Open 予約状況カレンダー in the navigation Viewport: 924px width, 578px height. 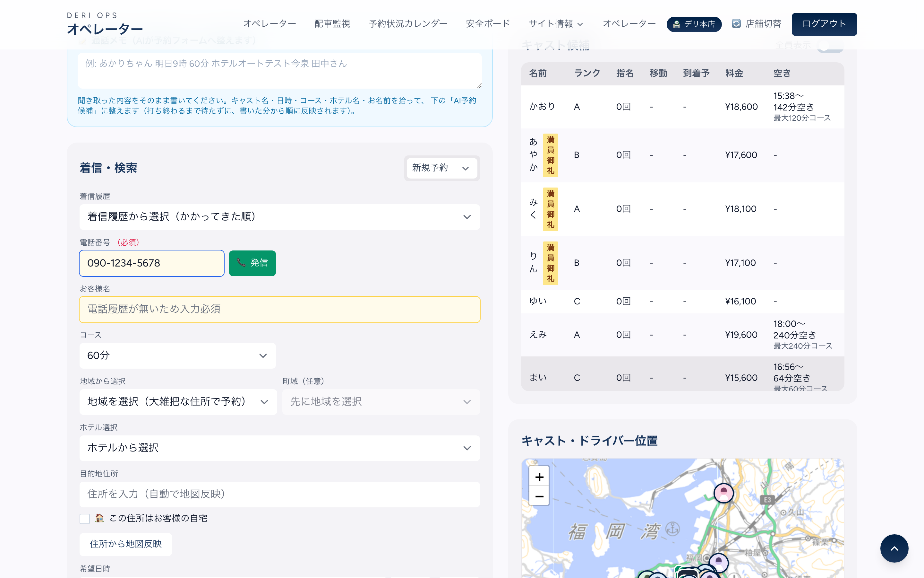tap(408, 24)
